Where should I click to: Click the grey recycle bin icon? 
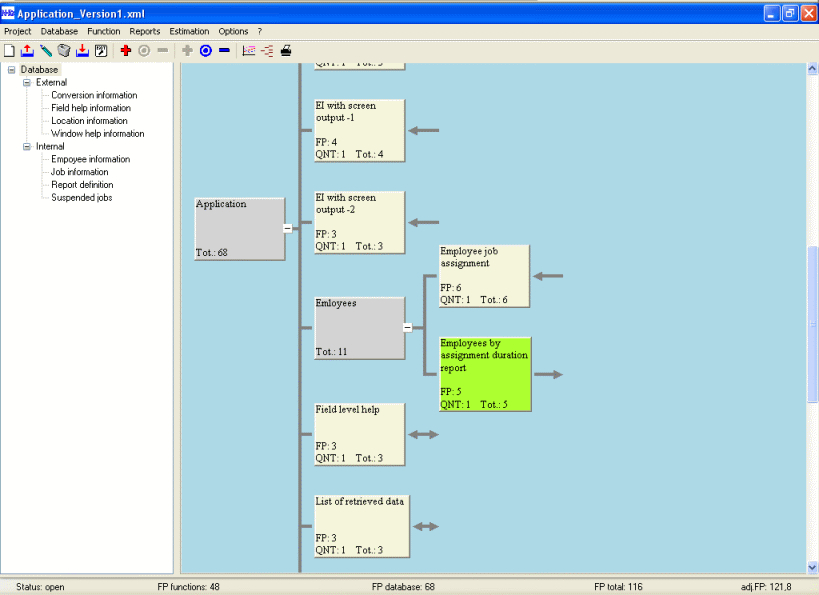(64, 51)
